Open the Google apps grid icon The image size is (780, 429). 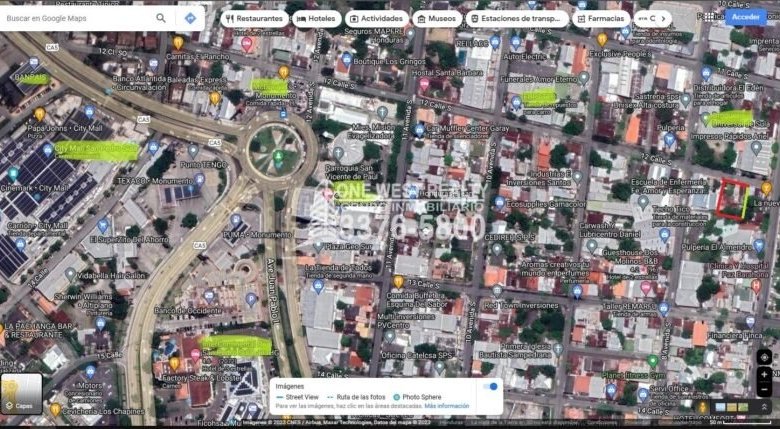coord(709,17)
